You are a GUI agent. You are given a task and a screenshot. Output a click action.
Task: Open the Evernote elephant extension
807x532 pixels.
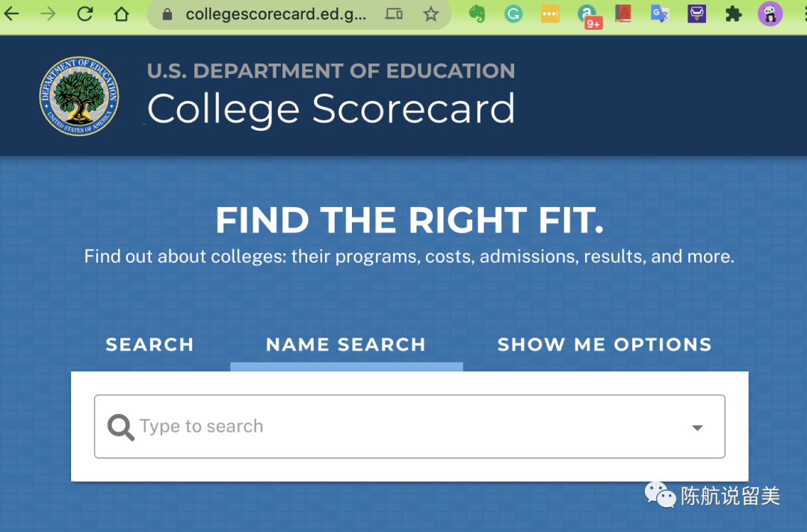(x=477, y=14)
